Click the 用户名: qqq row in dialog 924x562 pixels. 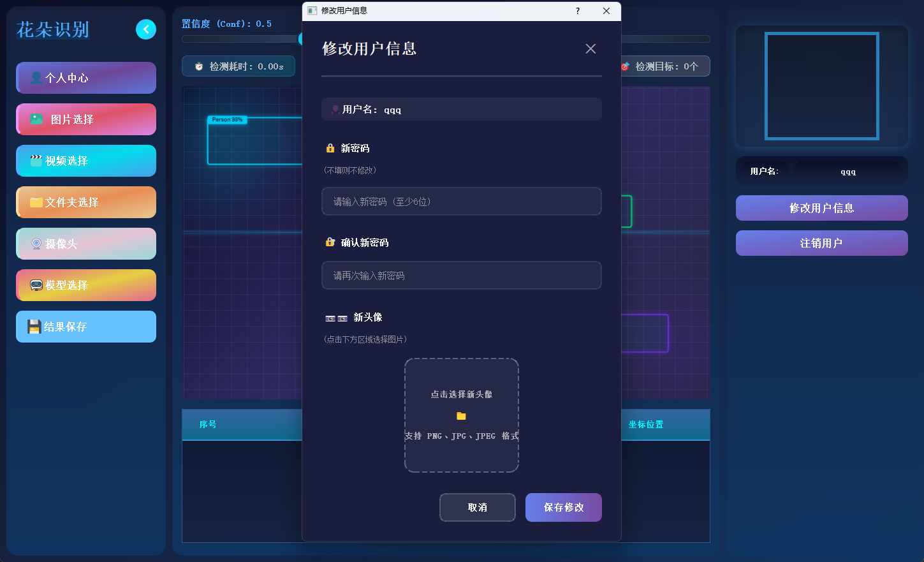(x=462, y=109)
